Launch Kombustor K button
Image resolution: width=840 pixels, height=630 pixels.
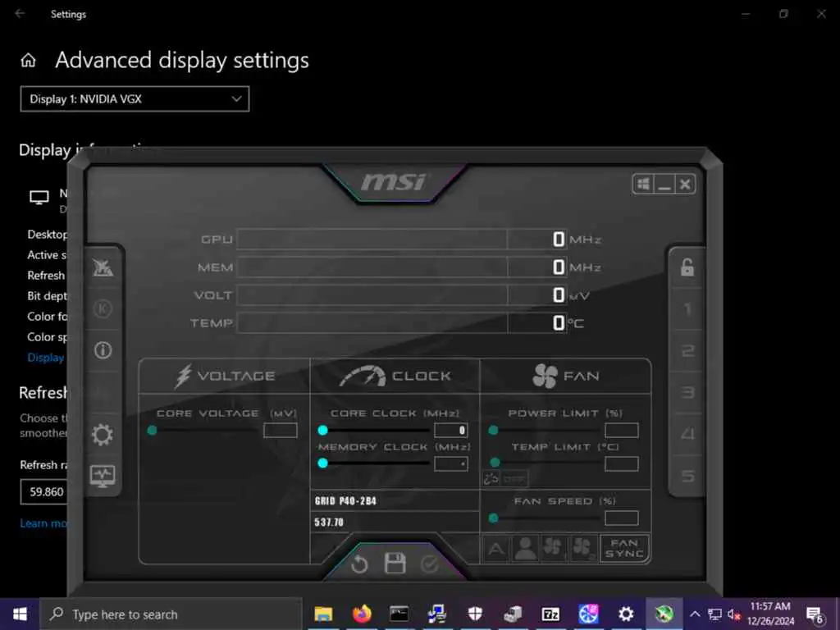click(x=103, y=308)
